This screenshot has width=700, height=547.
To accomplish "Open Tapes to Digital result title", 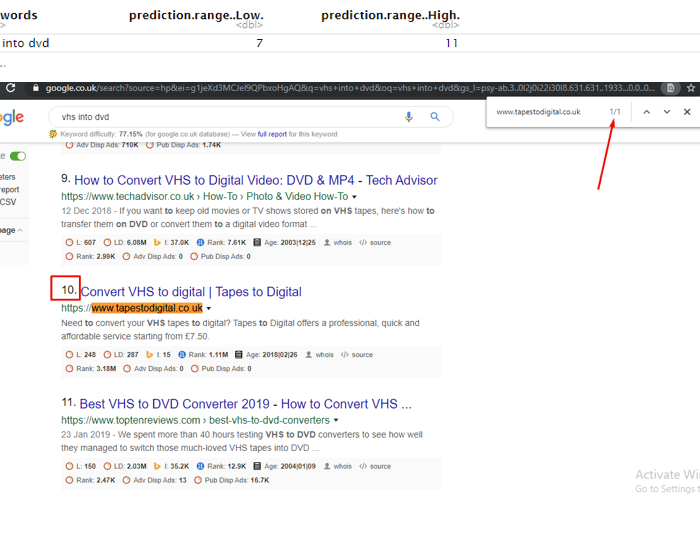I will [x=191, y=292].
